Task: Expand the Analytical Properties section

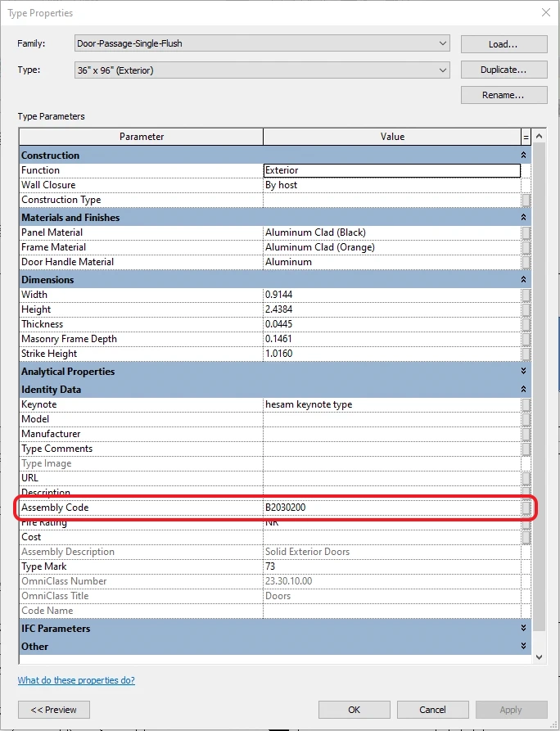Action: click(x=523, y=372)
